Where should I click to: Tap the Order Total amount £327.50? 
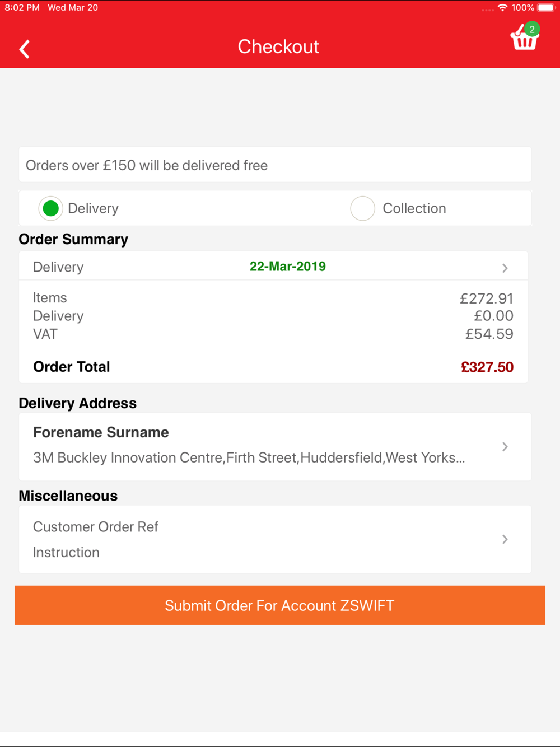click(x=487, y=367)
